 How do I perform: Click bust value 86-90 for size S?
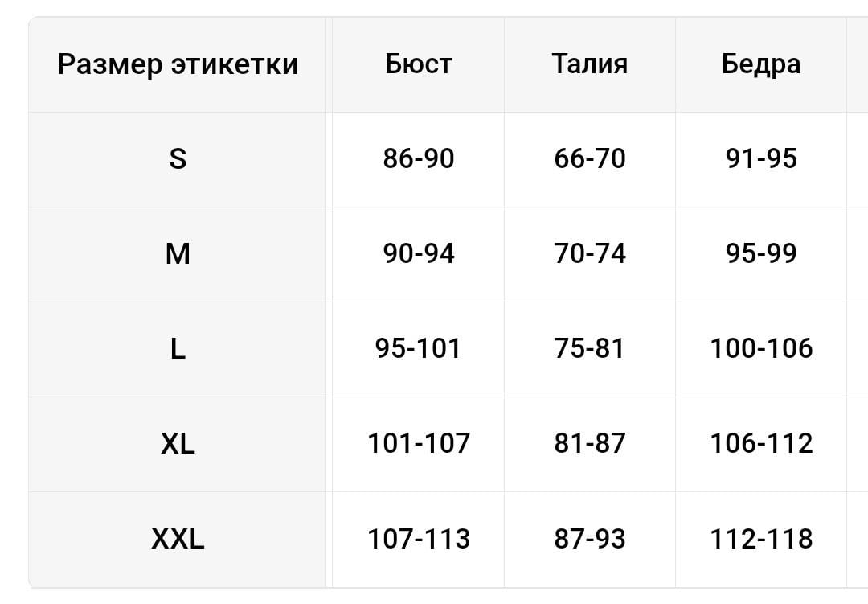point(418,159)
